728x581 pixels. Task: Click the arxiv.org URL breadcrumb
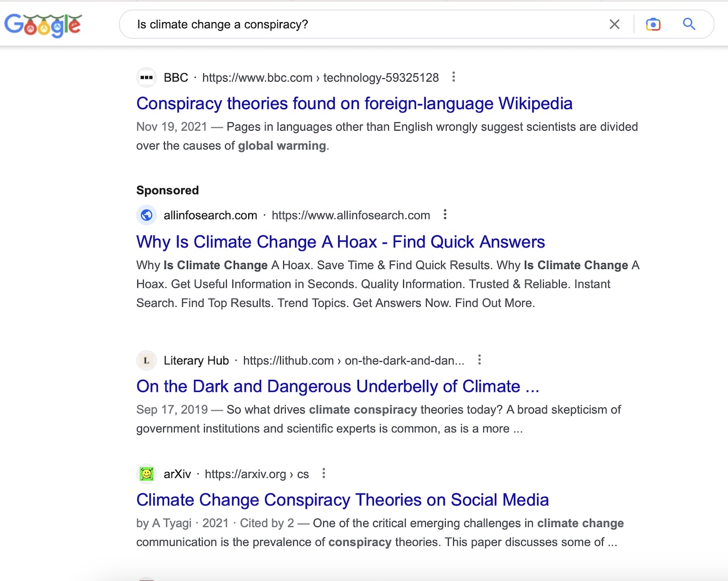256,474
